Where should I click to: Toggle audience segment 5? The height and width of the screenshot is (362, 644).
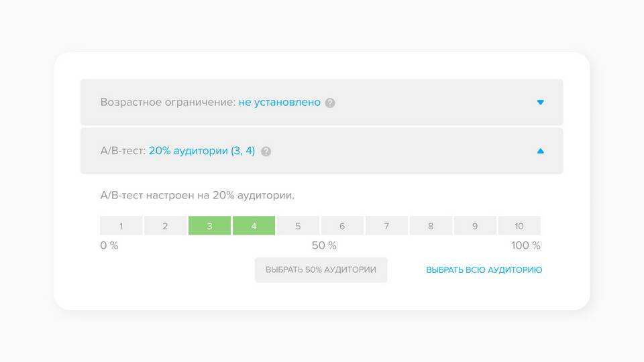298,226
